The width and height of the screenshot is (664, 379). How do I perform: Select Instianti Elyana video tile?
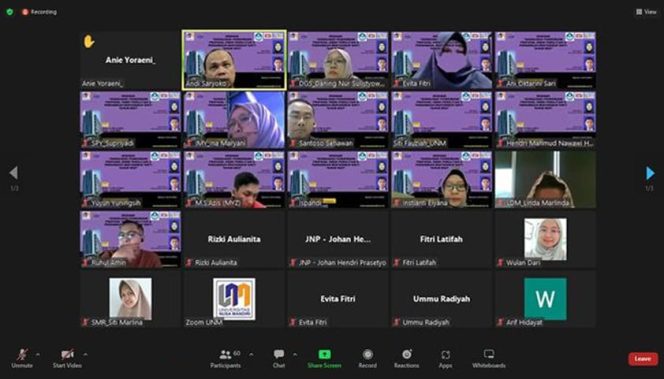pos(442,180)
